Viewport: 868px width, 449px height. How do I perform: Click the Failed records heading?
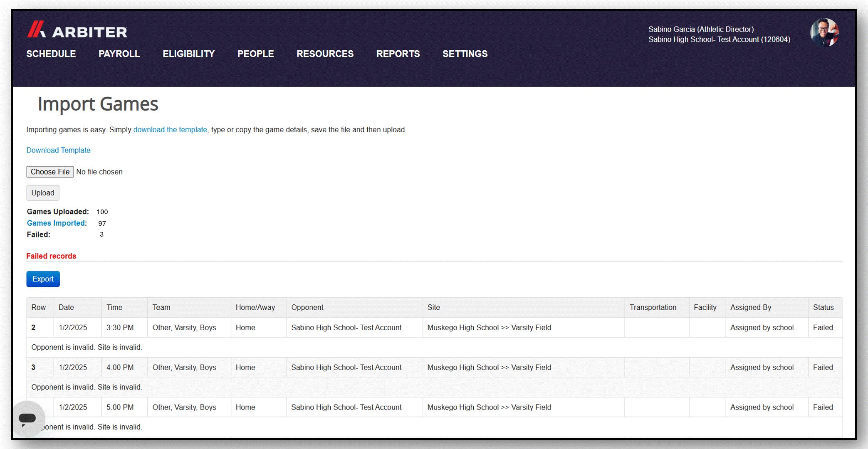51,256
